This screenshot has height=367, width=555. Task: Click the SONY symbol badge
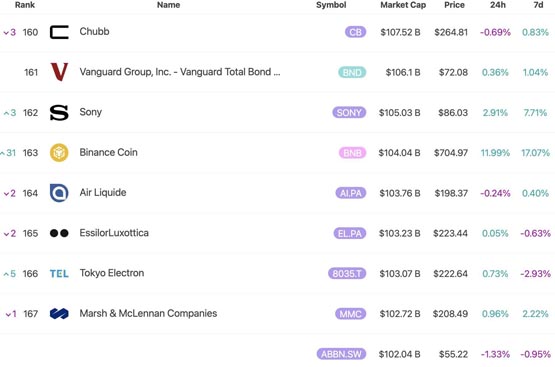[x=349, y=113]
